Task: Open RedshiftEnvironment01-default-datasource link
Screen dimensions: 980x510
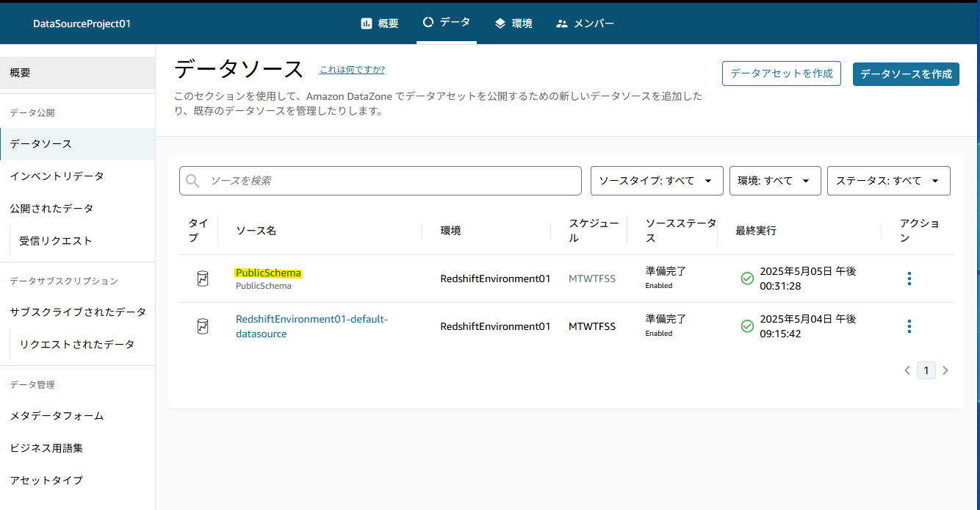Action: pyautogui.click(x=311, y=326)
